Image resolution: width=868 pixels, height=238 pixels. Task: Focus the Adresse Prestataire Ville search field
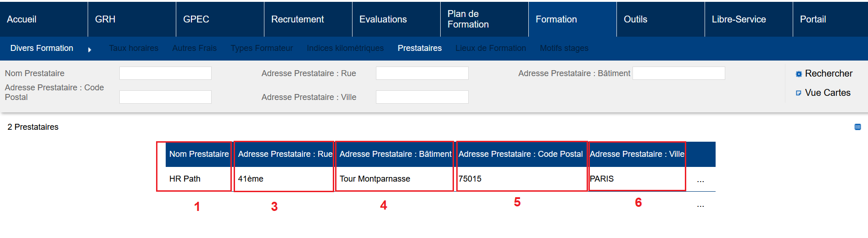pos(422,97)
